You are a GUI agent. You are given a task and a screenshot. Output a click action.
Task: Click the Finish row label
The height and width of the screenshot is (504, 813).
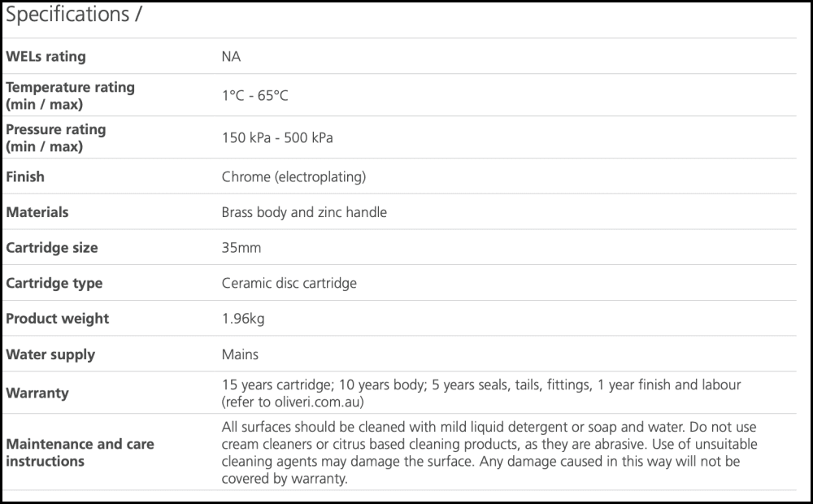coord(25,176)
